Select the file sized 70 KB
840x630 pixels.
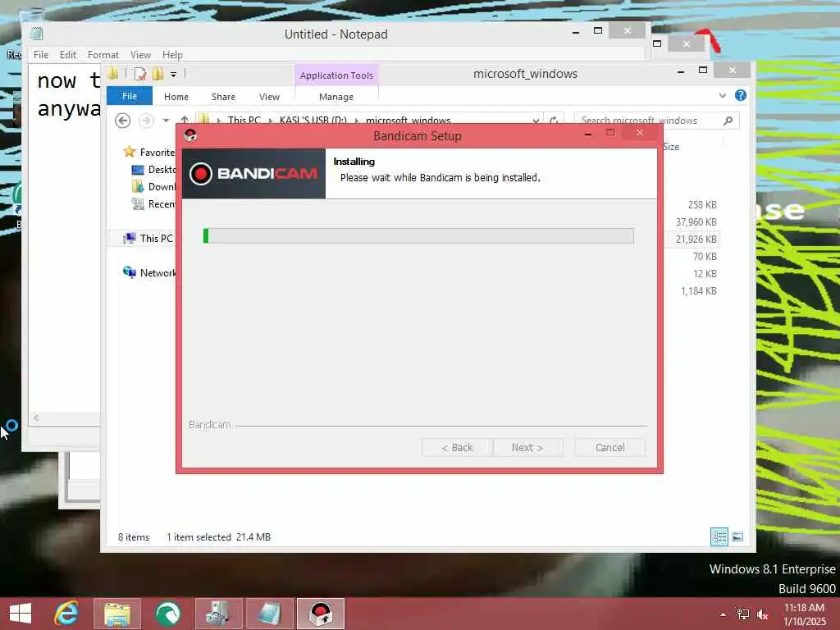coord(705,257)
